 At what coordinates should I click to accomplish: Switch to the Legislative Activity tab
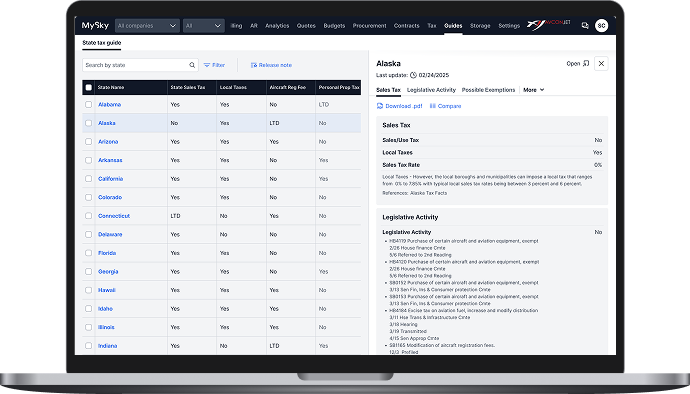(431, 90)
